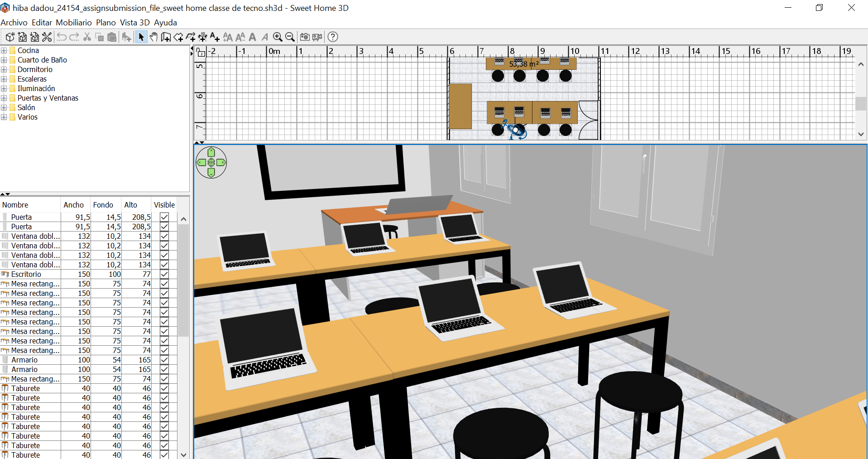Expand the Iluminación catalog folder
Screen dimensions: 868x459
click(x=4, y=88)
